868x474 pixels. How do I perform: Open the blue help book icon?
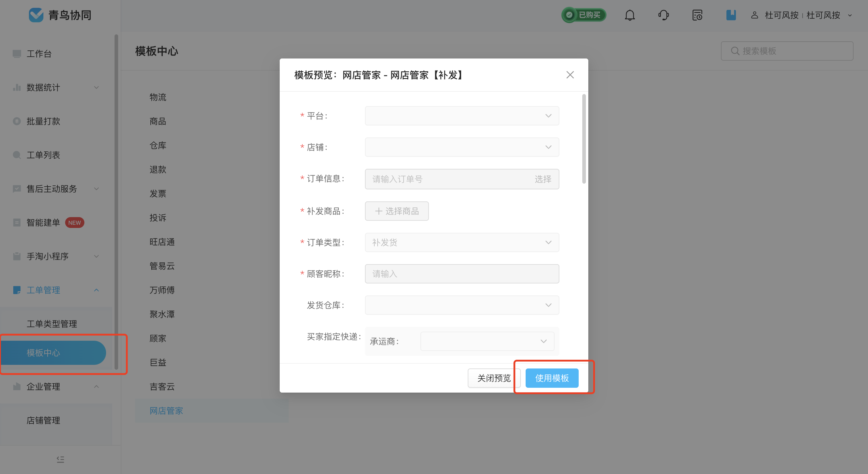tap(731, 15)
